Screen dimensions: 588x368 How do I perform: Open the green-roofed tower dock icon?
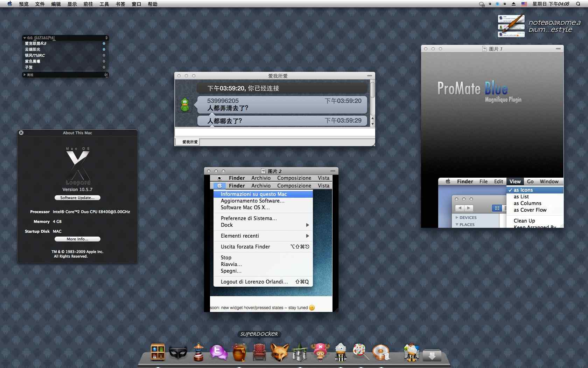pos(300,352)
